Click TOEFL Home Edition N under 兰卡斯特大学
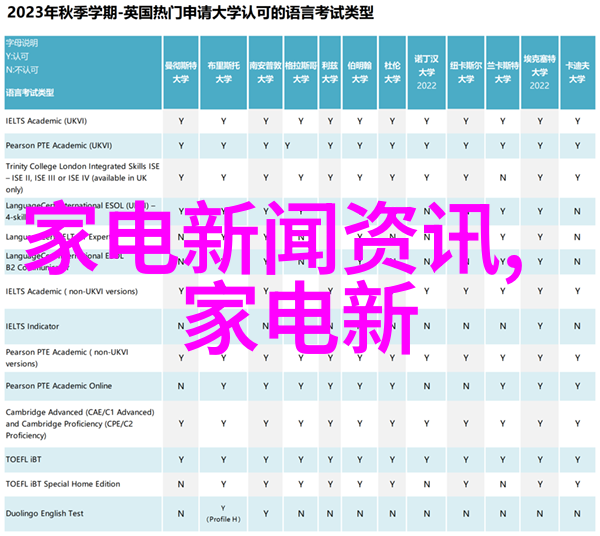 (502, 484)
